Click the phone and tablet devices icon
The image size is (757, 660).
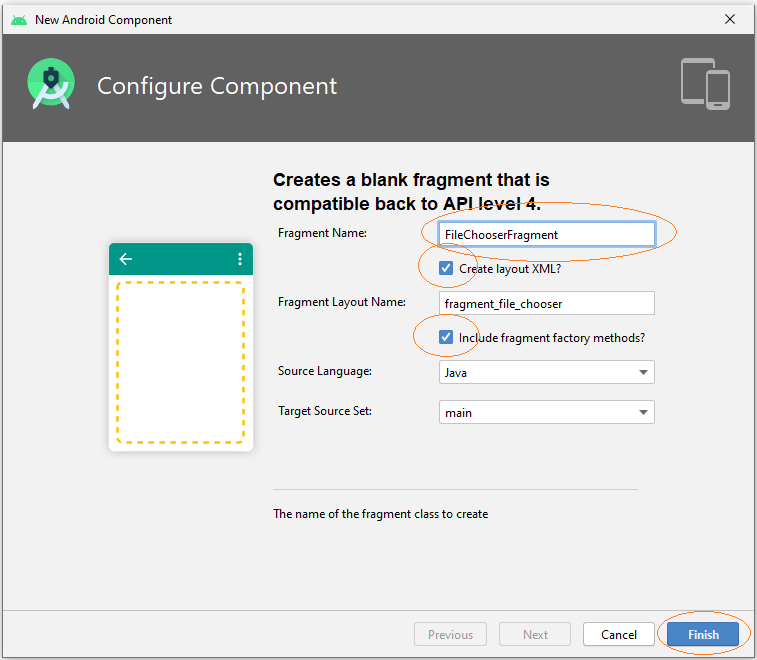tap(705, 84)
